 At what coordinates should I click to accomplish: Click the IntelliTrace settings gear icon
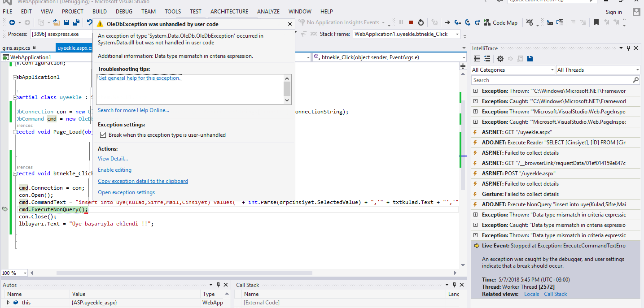tap(500, 59)
